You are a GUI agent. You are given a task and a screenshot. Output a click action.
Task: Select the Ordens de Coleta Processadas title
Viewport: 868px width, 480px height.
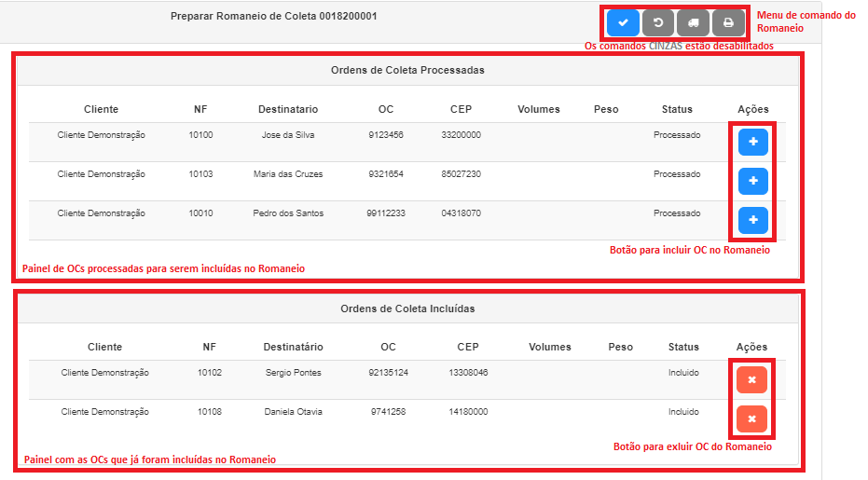tap(407, 70)
